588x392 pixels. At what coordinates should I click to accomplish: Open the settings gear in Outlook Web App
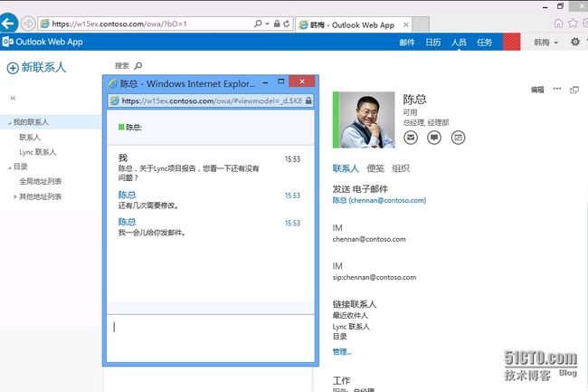click(574, 42)
